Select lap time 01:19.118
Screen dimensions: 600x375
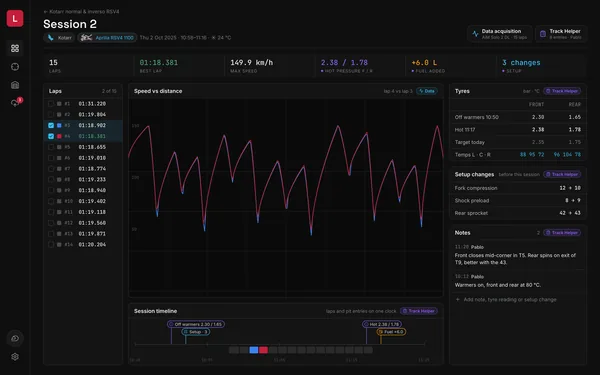point(92,212)
